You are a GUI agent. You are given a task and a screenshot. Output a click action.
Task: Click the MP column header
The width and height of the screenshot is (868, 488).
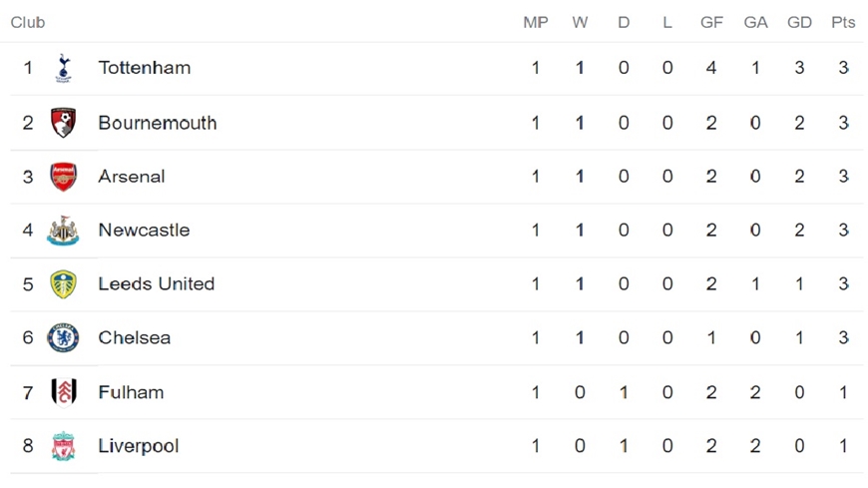coord(536,22)
